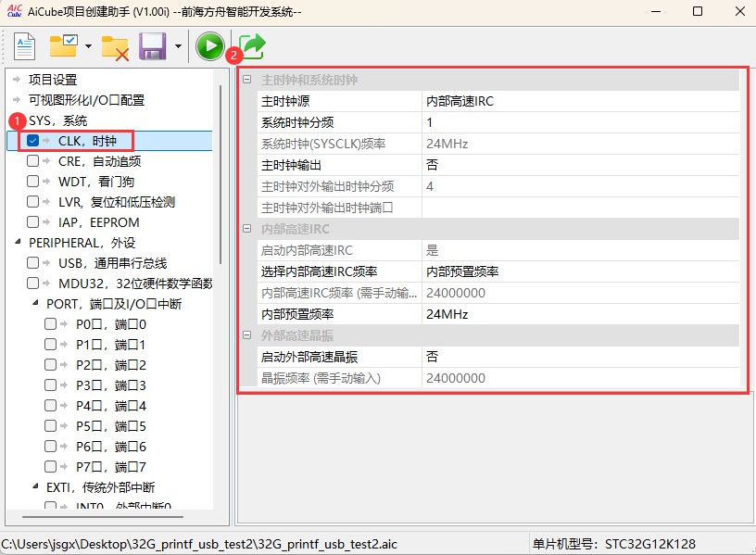Tick the MDU32 硬件数学函数 checkbox
The image size is (756, 555).
click(x=32, y=283)
